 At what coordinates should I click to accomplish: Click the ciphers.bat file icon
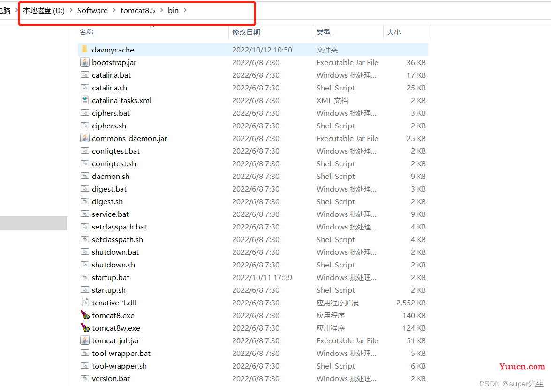pyautogui.click(x=85, y=113)
